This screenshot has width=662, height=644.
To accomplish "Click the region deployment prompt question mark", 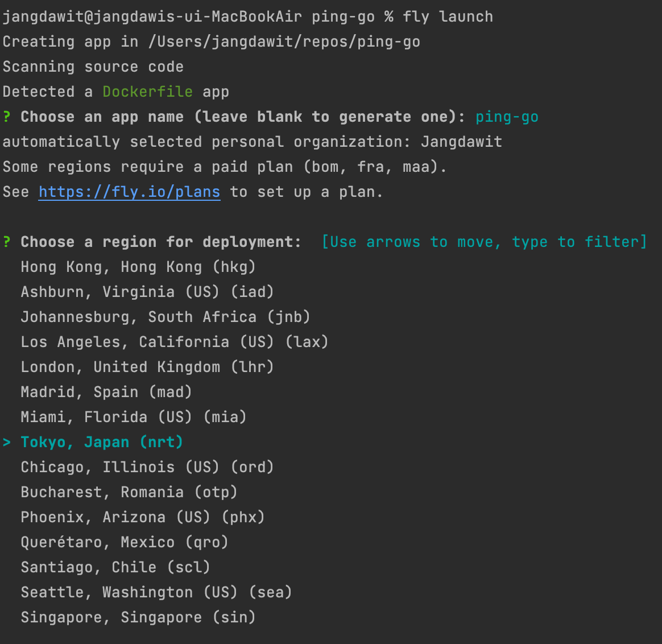I will pos(6,242).
